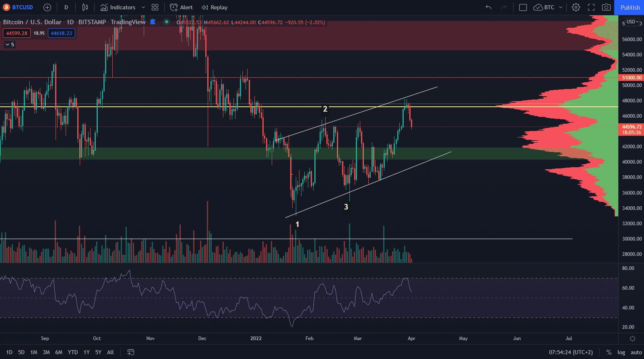Screen dimensions: 644x359
Task: Open the indicator templates grid icon
Action: coord(155,7)
